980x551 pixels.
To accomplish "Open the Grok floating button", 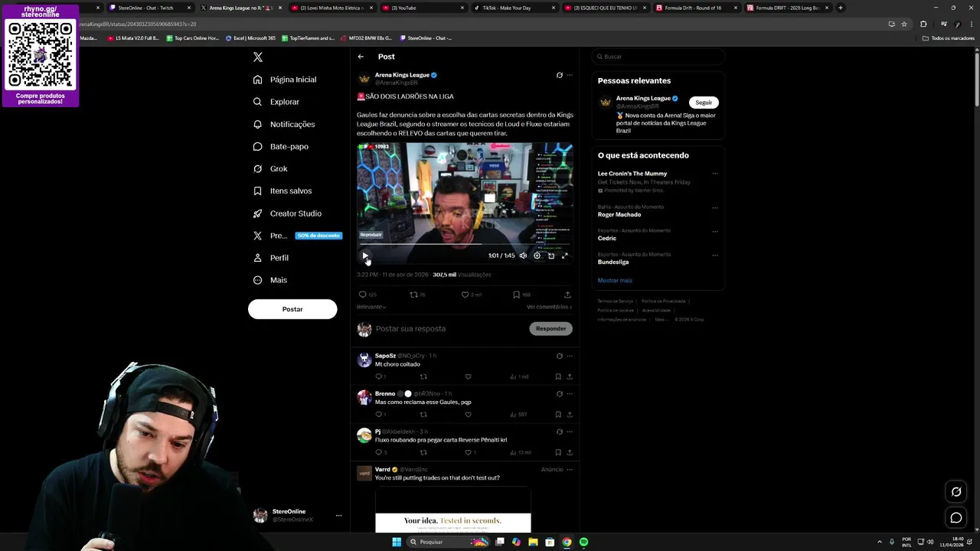I will pos(956,492).
